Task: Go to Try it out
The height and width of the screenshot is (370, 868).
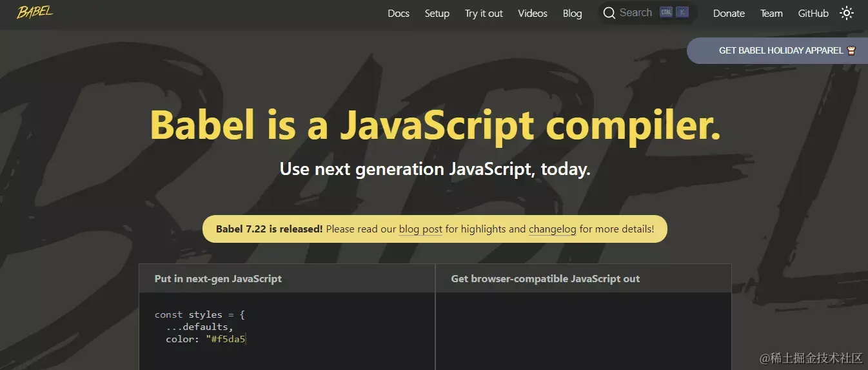Action: point(484,14)
